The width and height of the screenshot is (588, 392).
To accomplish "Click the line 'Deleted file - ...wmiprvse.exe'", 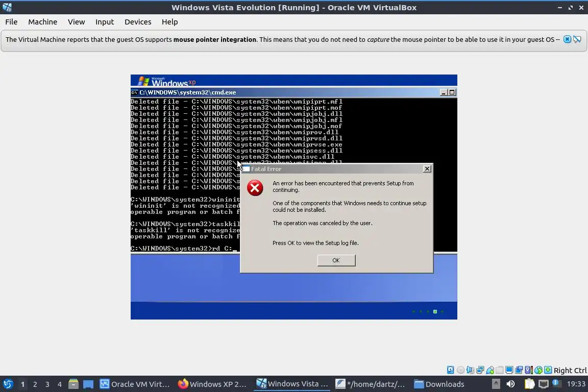I will click(x=237, y=144).
